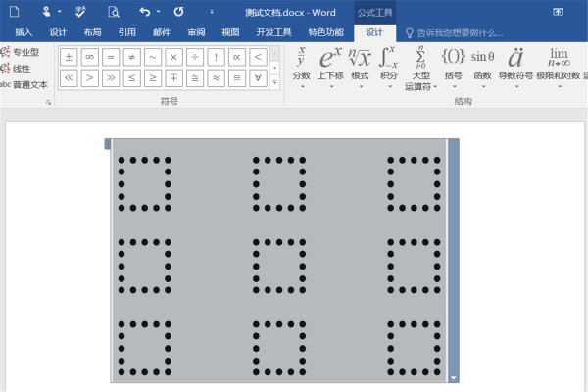Viewport: 588px width, 392px height.
Task: Expand the 积分 (Integral) structure gallery
Action: pos(389,67)
